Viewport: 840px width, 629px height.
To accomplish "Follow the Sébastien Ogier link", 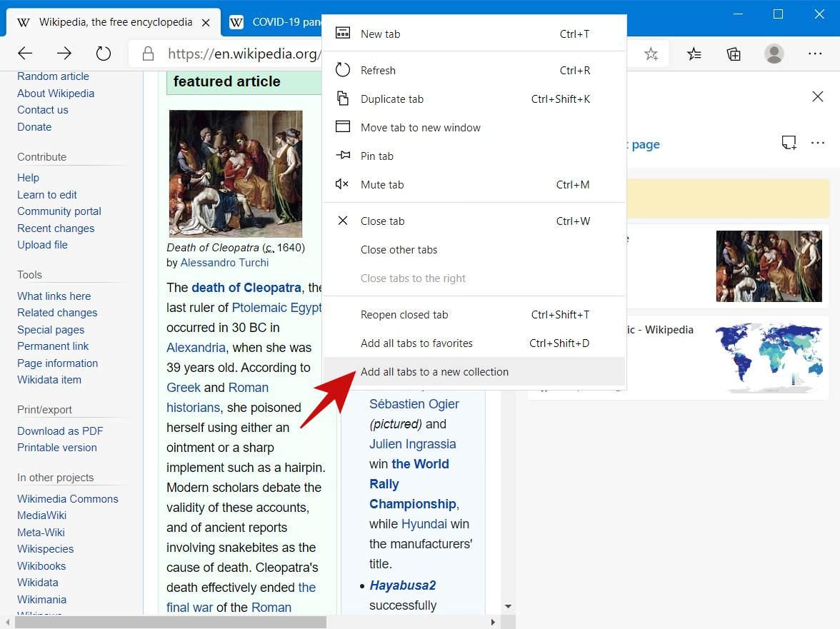I will point(414,403).
